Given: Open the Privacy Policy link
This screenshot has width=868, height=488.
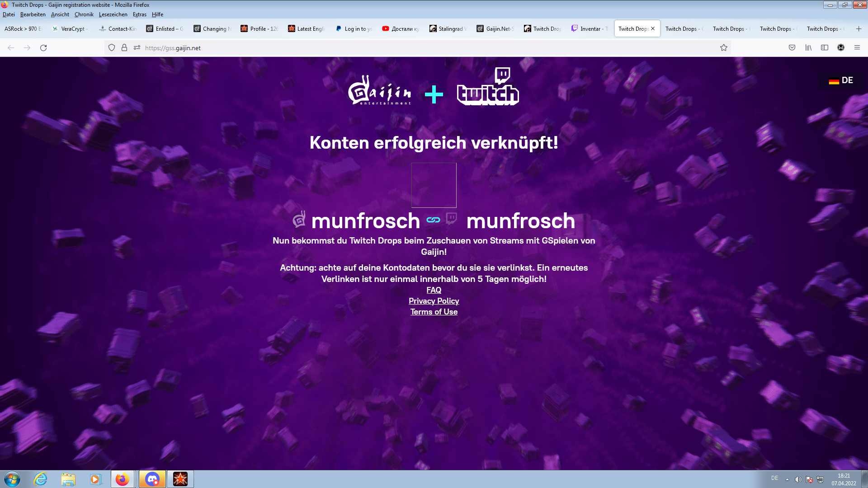Looking at the screenshot, I should (434, 301).
